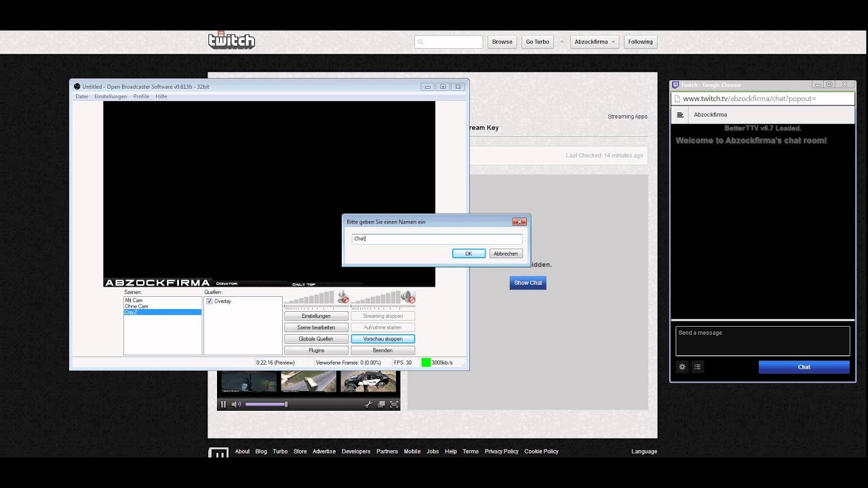Open the Datei menu
The image size is (868, 488).
click(81, 96)
